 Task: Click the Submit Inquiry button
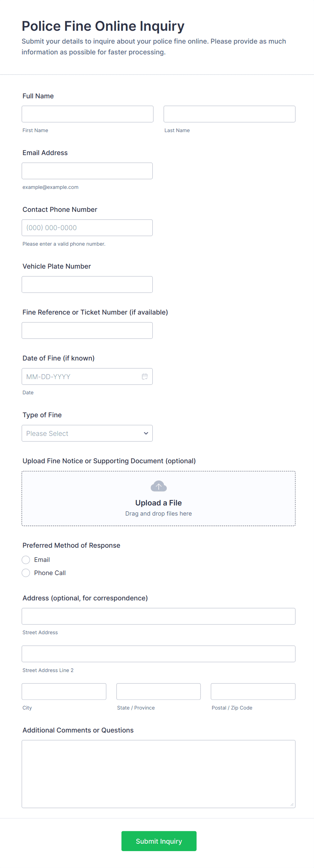[x=159, y=841]
